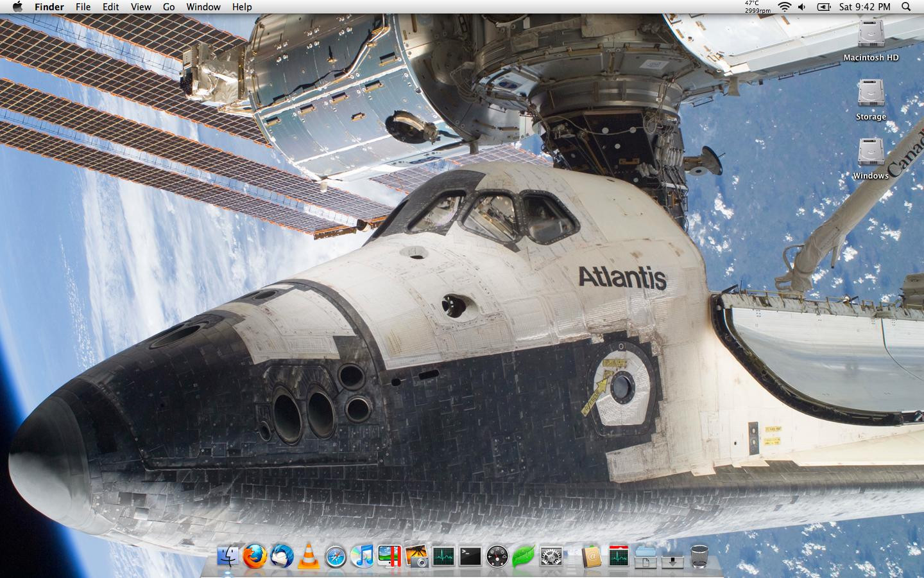Open Dashboard gauge icon in dock
The width and height of the screenshot is (924, 578).
click(497, 556)
